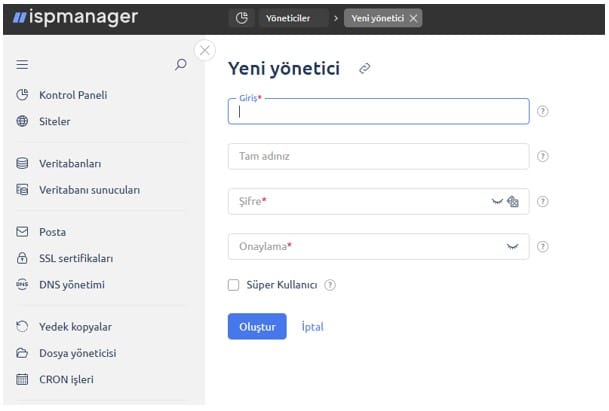Open Veritabanları in the sidebar
Screen dimensions: 609x411
pyautogui.click(x=70, y=164)
